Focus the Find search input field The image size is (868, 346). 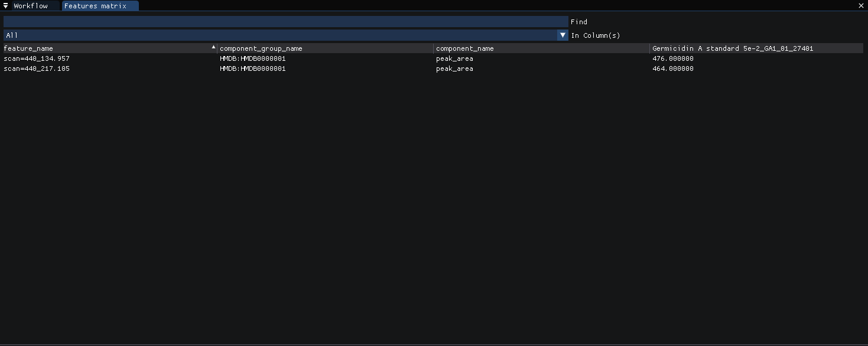285,21
